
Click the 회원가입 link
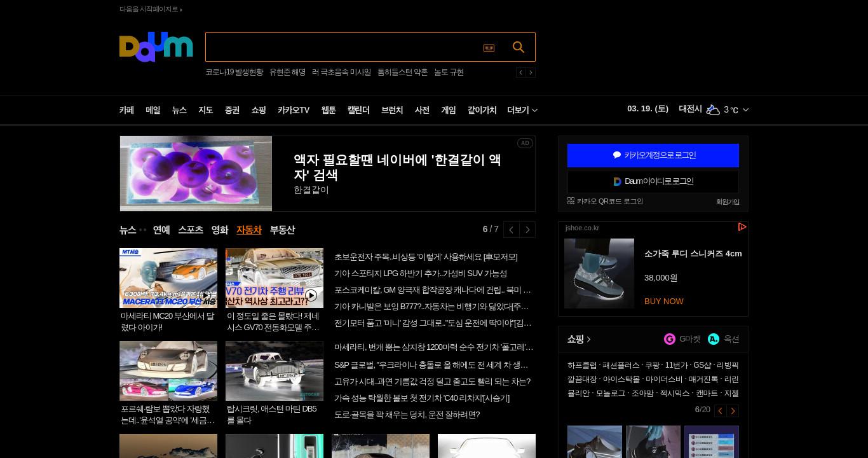click(728, 202)
